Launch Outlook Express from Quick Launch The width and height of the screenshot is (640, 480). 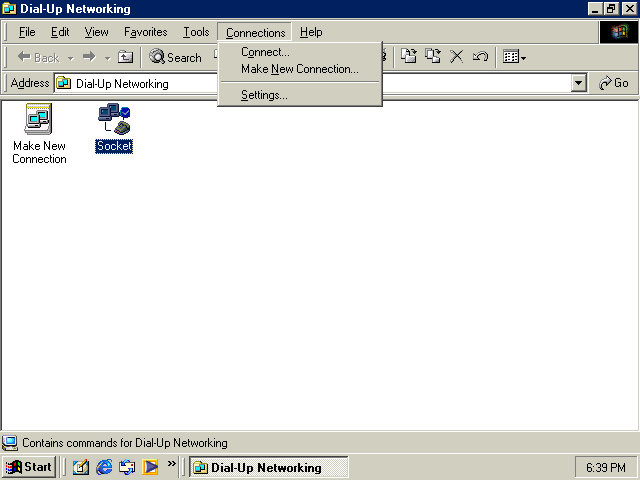[x=127, y=467]
